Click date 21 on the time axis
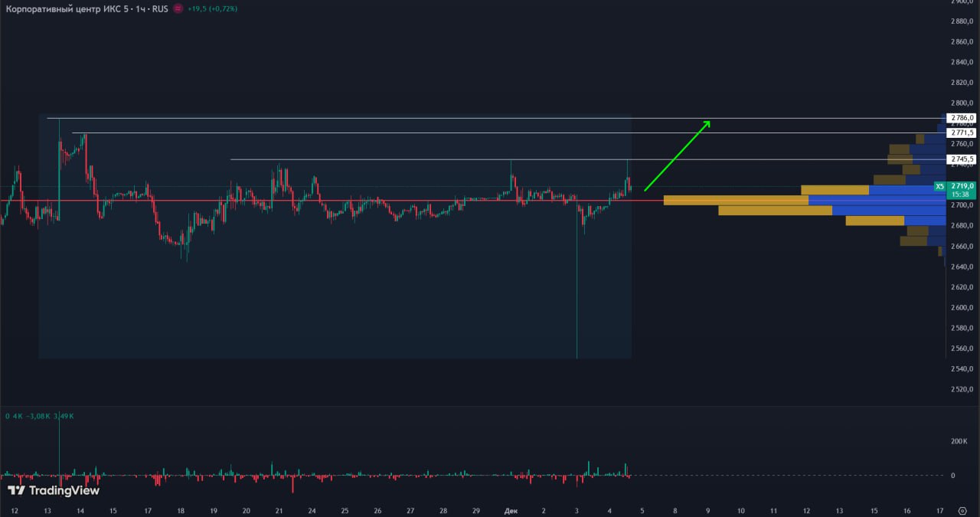The height and width of the screenshot is (517, 980). 279,510
